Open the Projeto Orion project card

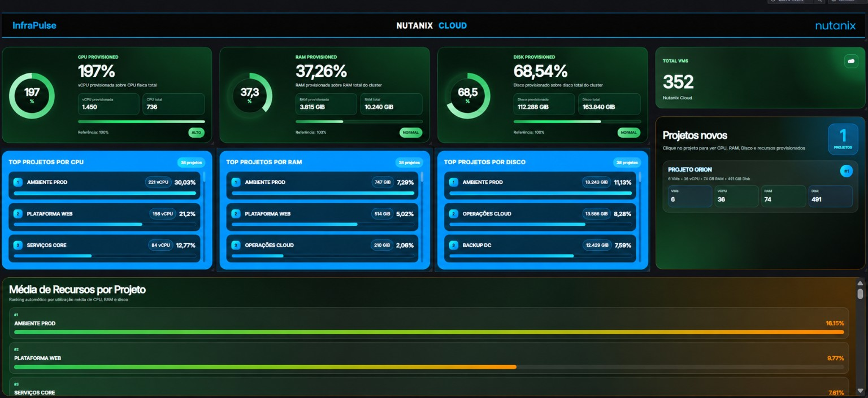760,186
